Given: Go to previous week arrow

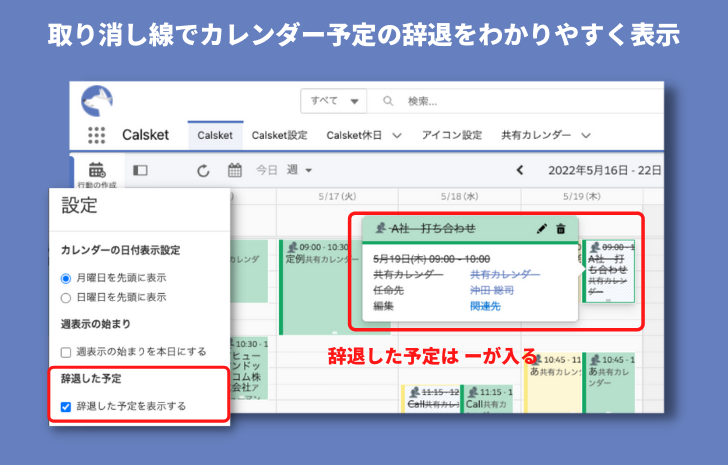Looking at the screenshot, I should (x=520, y=170).
